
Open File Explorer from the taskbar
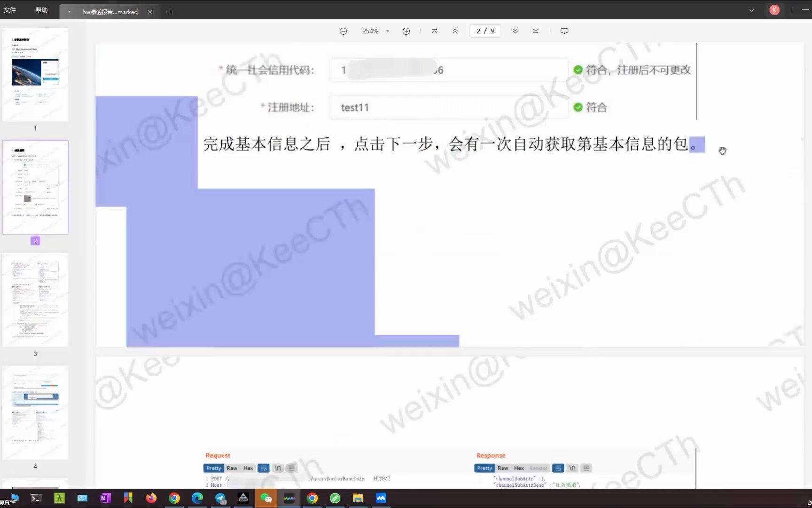pos(358,498)
